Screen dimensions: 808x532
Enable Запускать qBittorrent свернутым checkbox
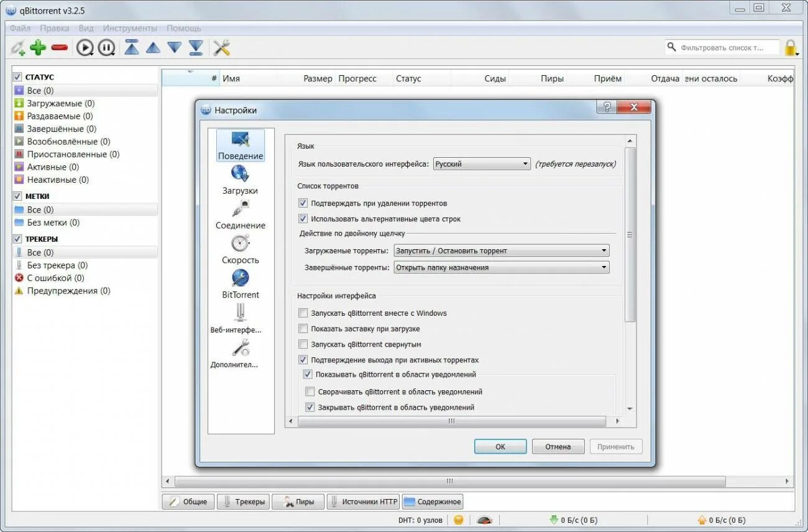coord(303,344)
